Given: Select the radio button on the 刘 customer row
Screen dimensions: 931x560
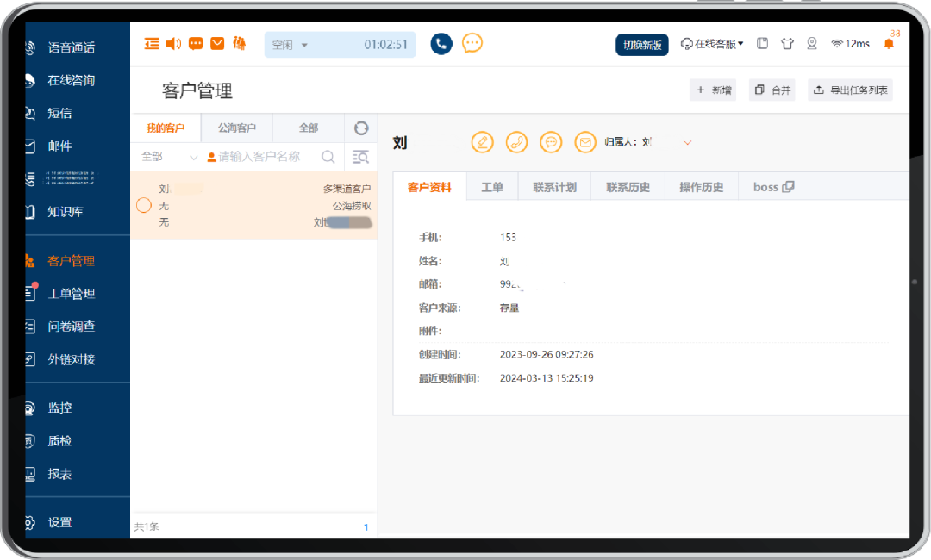Looking at the screenshot, I should click(144, 205).
